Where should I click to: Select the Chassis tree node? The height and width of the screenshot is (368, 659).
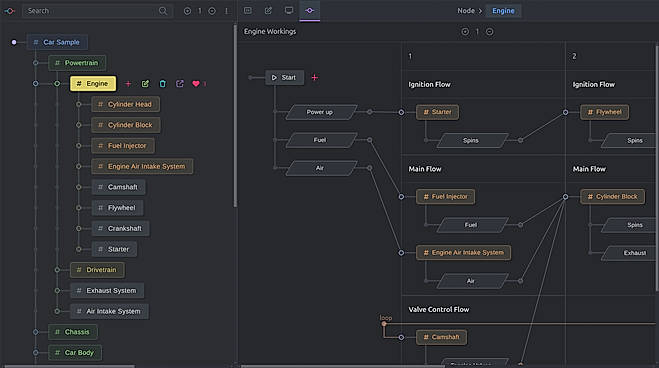coord(73,332)
